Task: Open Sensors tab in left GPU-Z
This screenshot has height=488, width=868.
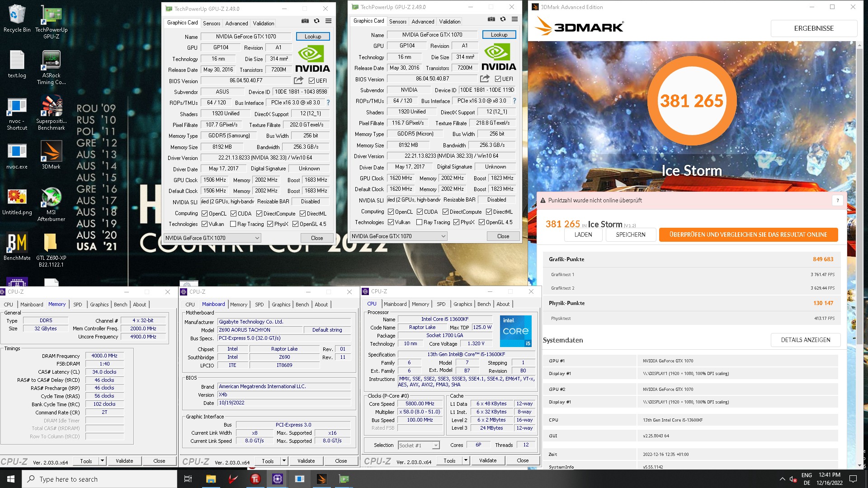Action: 212,23
